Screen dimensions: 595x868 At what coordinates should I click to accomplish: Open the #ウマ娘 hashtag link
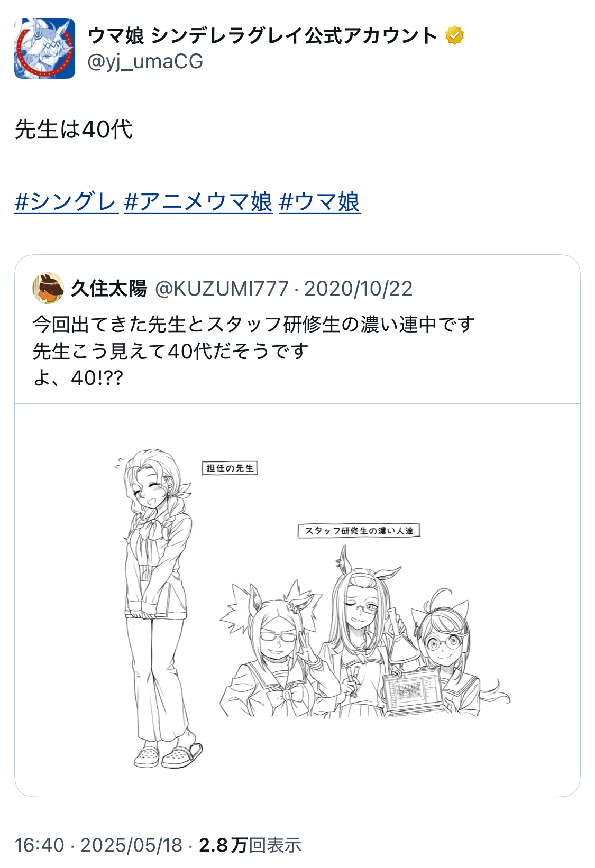(x=320, y=202)
